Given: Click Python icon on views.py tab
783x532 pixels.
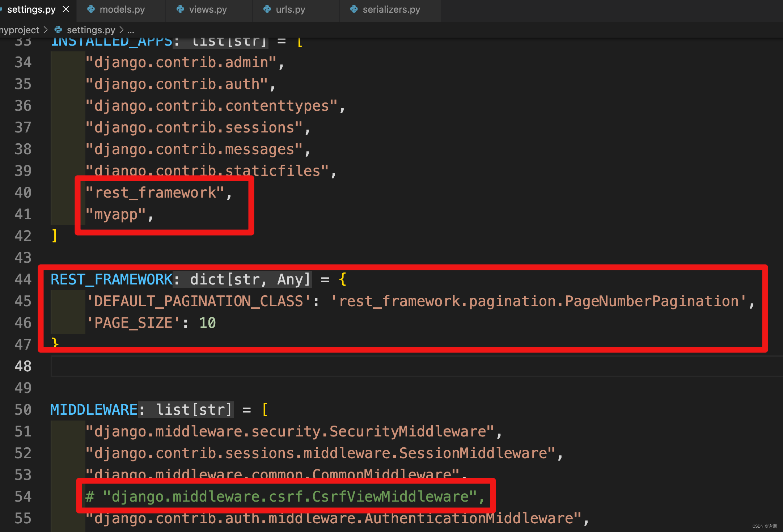Looking at the screenshot, I should tap(180, 9).
